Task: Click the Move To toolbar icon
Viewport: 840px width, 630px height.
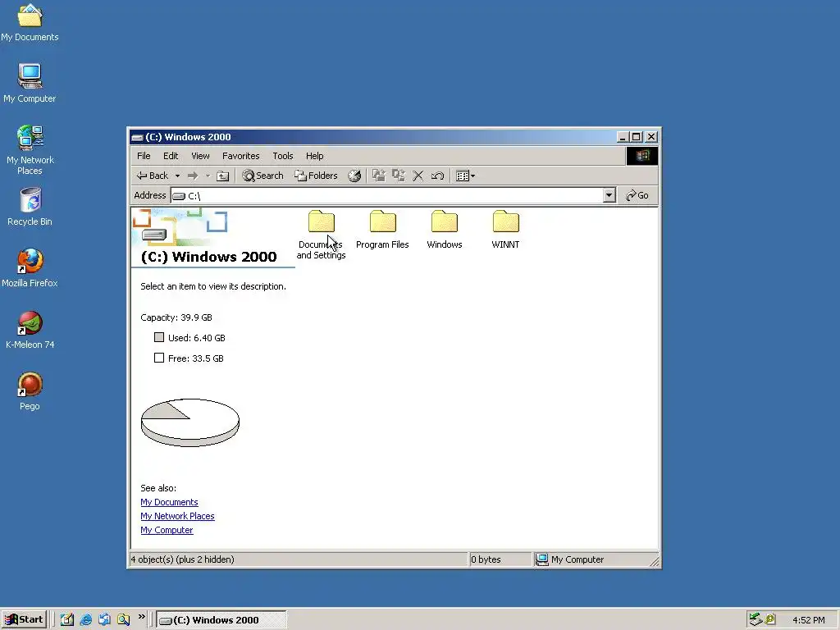Action: tap(379, 176)
